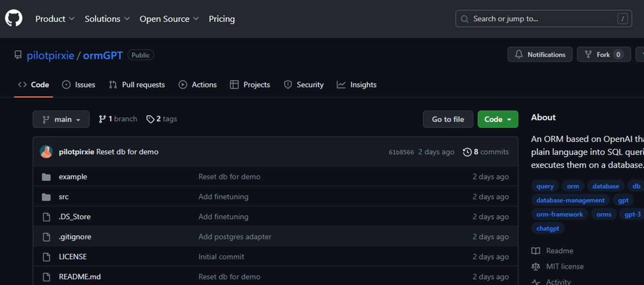
Task: View the 8 commits history
Action: pyautogui.click(x=486, y=152)
